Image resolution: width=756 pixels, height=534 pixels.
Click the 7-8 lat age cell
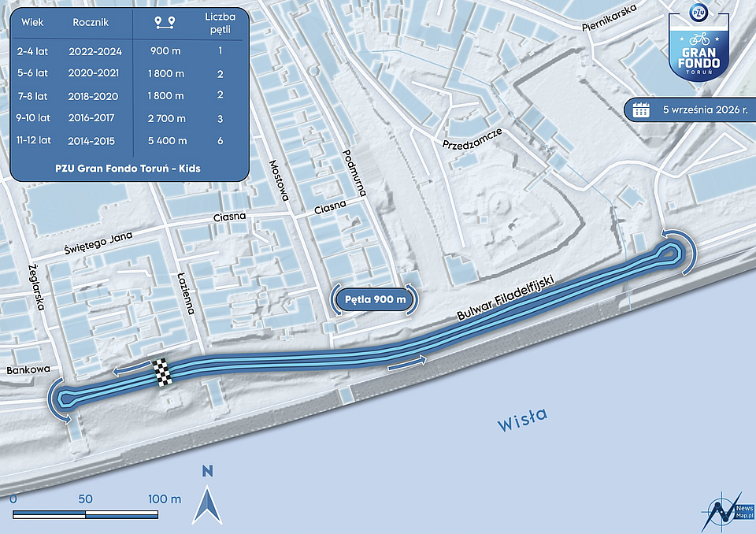(x=32, y=96)
